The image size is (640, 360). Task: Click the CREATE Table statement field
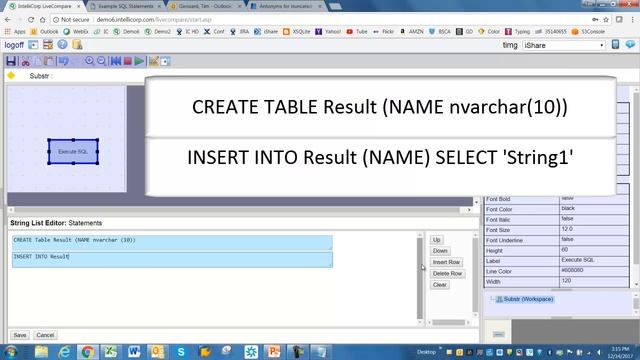pos(172,242)
